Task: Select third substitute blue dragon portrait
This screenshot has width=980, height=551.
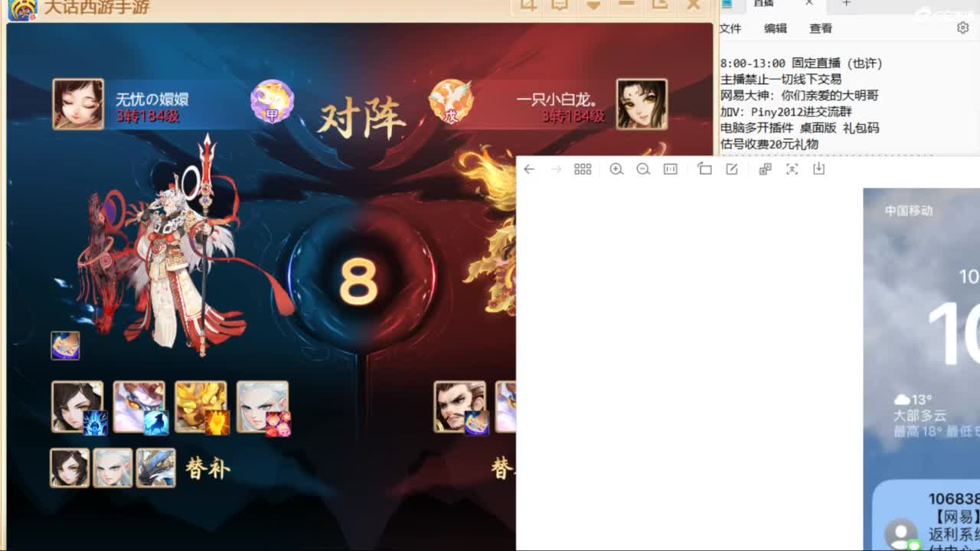Action: tap(155, 468)
